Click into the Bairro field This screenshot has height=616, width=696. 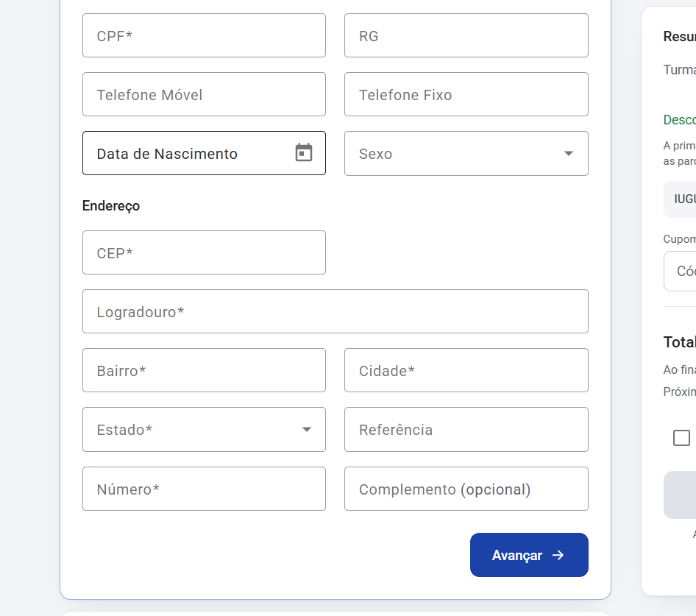pos(205,370)
